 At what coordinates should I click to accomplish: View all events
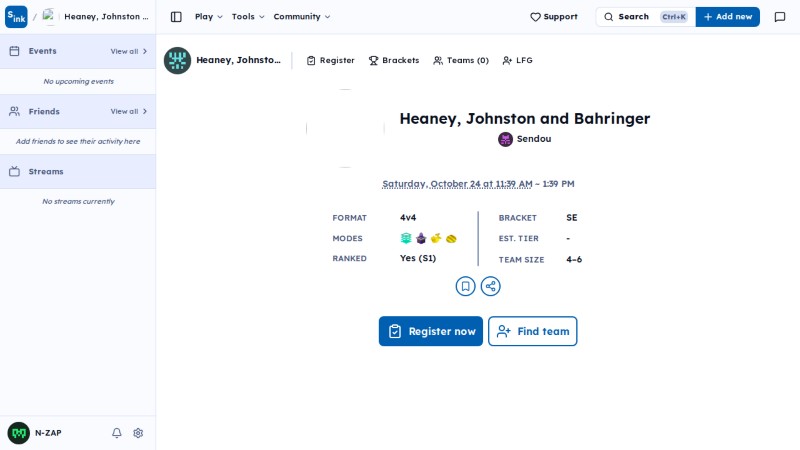tap(129, 51)
